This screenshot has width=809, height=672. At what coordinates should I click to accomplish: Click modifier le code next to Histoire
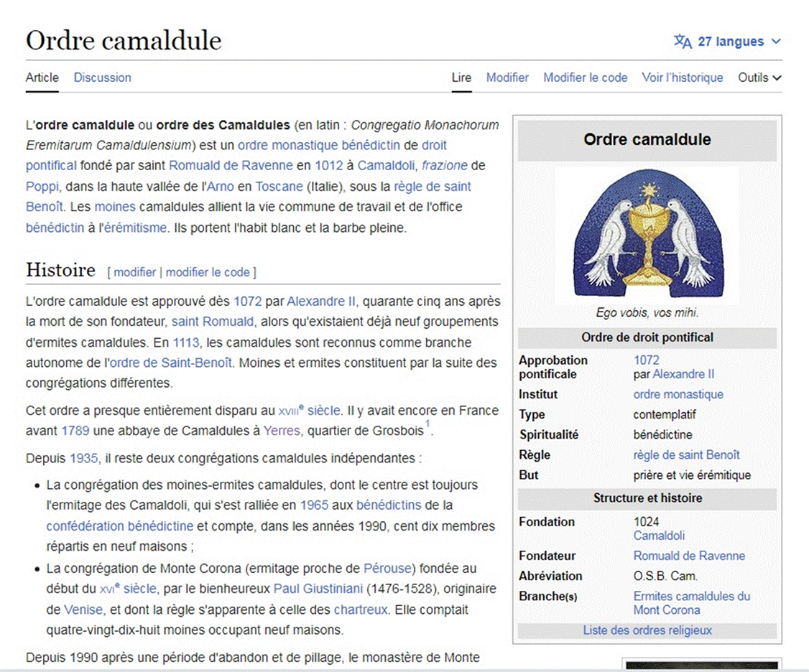point(208,272)
